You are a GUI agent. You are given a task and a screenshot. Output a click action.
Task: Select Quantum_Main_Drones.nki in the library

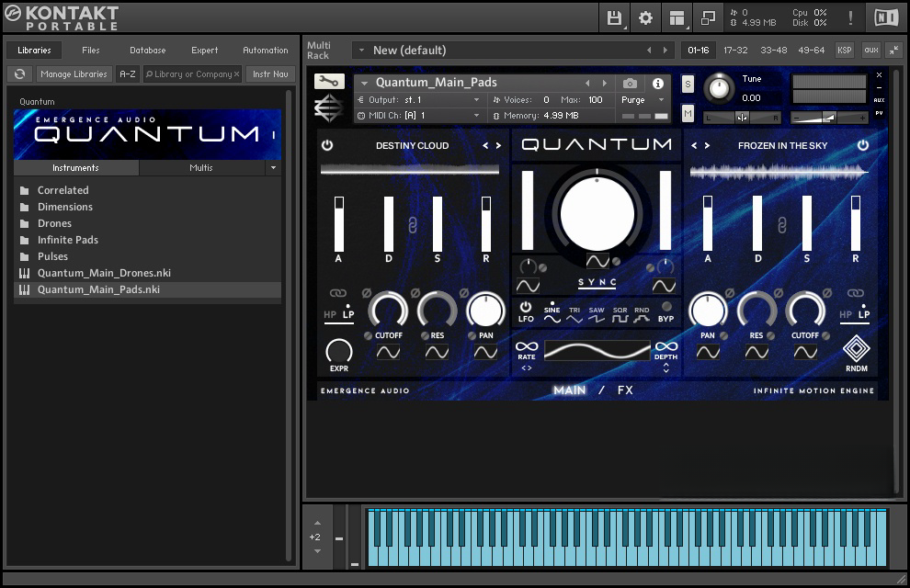tap(104, 273)
